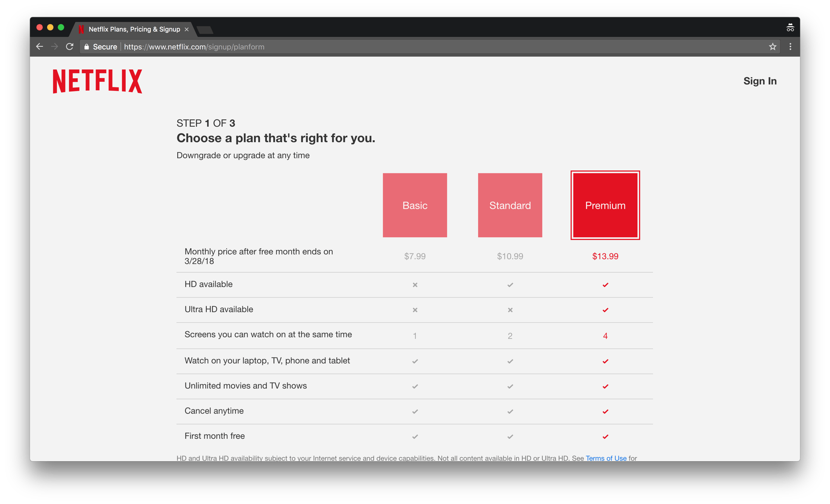This screenshot has width=830, height=504.
Task: Click the $7.99 Basic price
Action: point(415,256)
